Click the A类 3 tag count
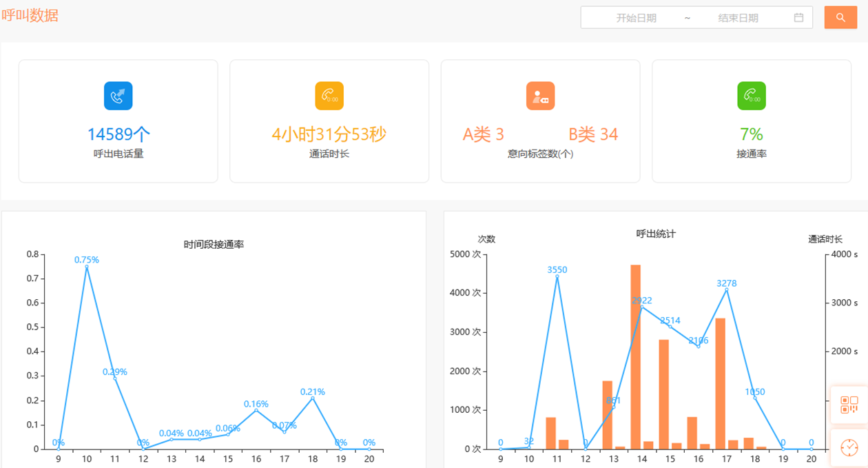 483,134
